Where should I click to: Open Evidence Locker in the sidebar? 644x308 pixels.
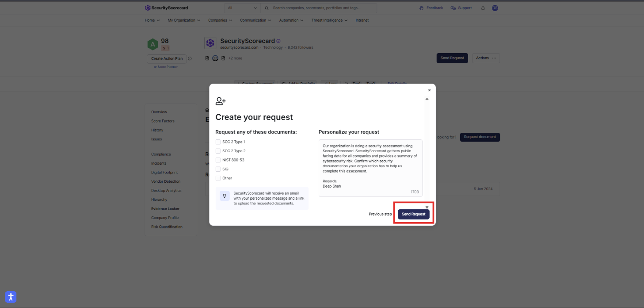point(165,209)
